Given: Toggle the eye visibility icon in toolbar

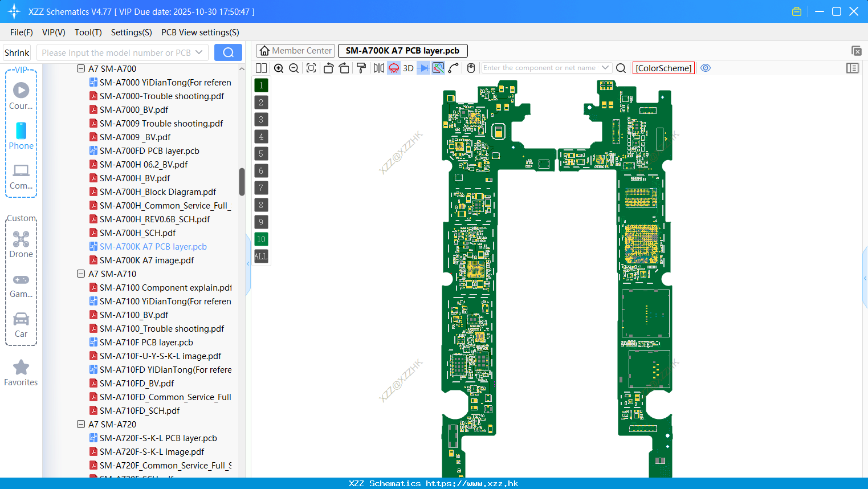Looking at the screenshot, I should pos(706,68).
